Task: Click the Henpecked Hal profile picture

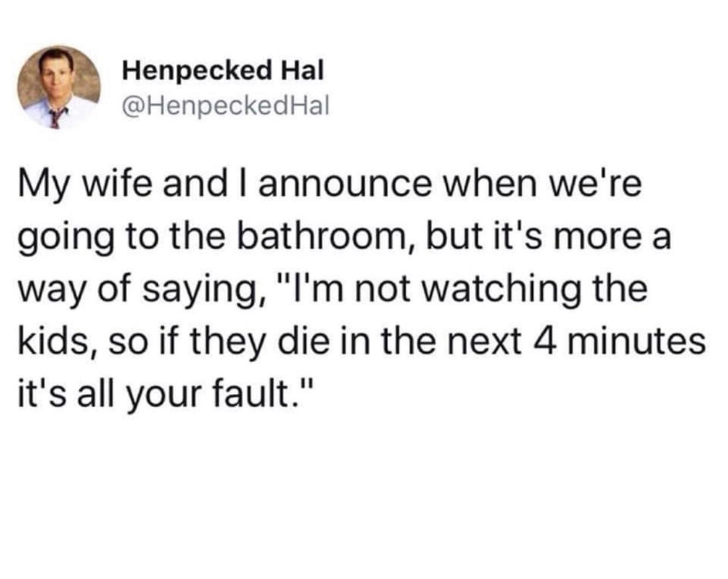Action: pyautogui.click(x=59, y=87)
